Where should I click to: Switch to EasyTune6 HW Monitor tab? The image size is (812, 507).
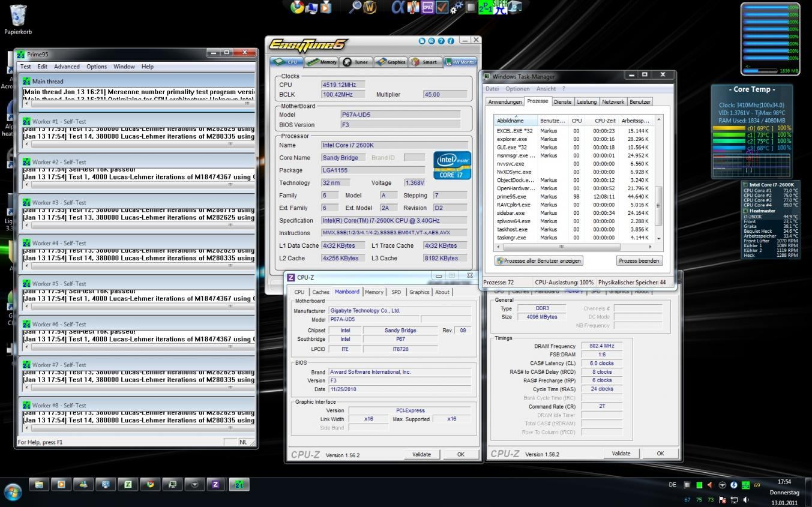click(460, 62)
